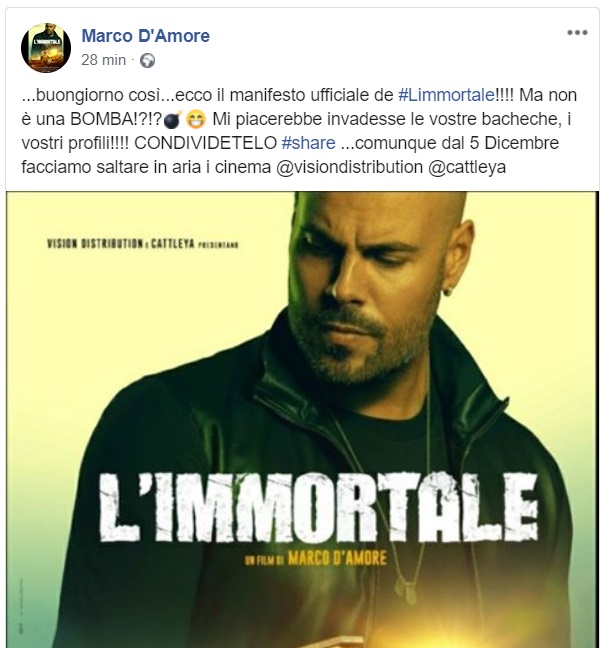Click the L'IMMORTALE title on the poster
This screenshot has height=648, width=606.
319,507
